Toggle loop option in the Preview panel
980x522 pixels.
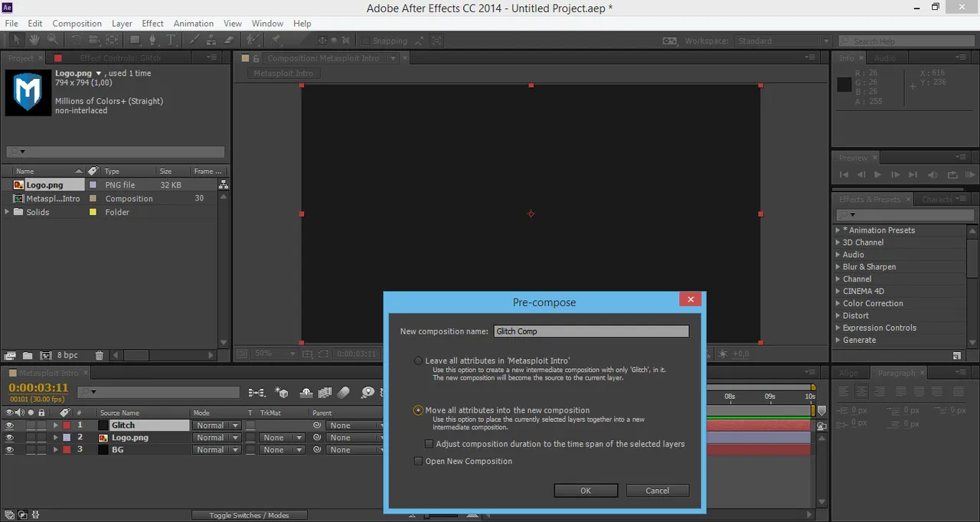point(952,175)
